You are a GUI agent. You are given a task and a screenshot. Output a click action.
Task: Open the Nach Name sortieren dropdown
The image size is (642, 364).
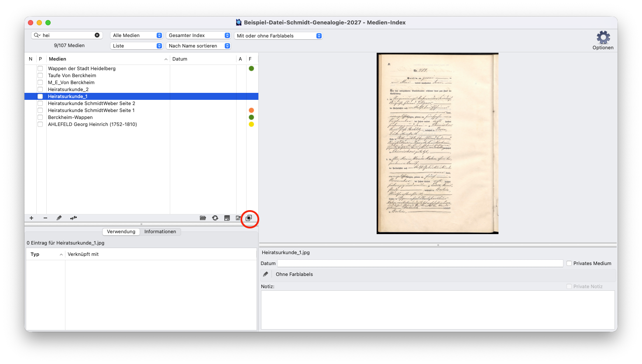pos(199,46)
